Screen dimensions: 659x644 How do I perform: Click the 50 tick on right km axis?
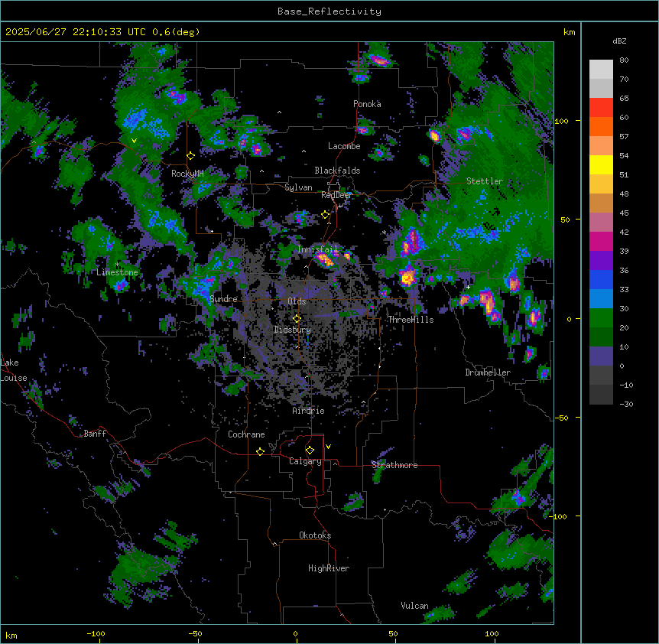coord(565,220)
